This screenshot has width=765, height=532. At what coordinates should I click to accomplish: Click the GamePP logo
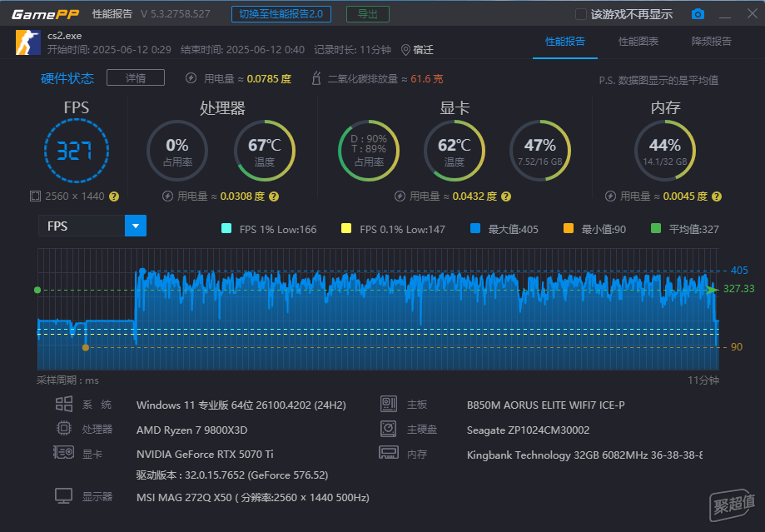click(x=45, y=14)
